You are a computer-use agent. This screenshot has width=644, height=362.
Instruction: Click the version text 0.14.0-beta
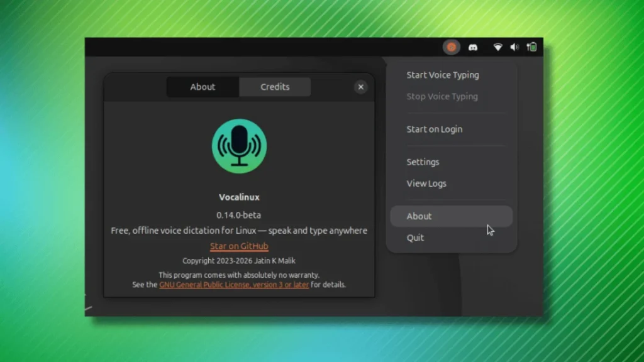pyautogui.click(x=238, y=215)
